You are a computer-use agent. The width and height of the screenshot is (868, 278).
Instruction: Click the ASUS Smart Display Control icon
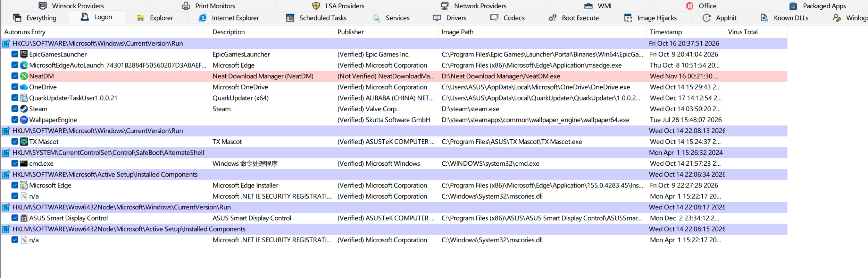coord(24,218)
